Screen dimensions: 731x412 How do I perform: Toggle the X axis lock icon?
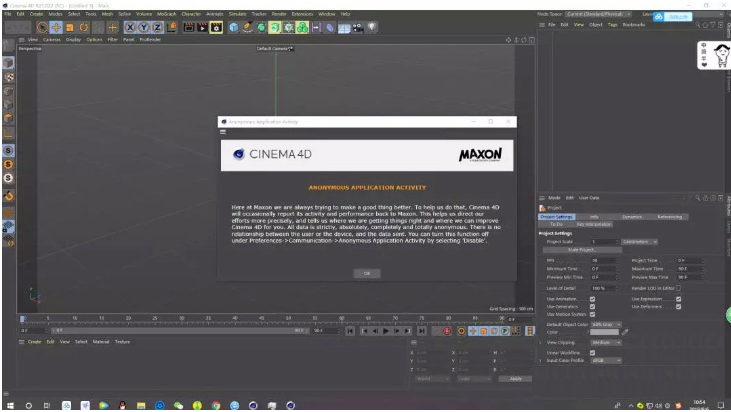tap(130, 29)
